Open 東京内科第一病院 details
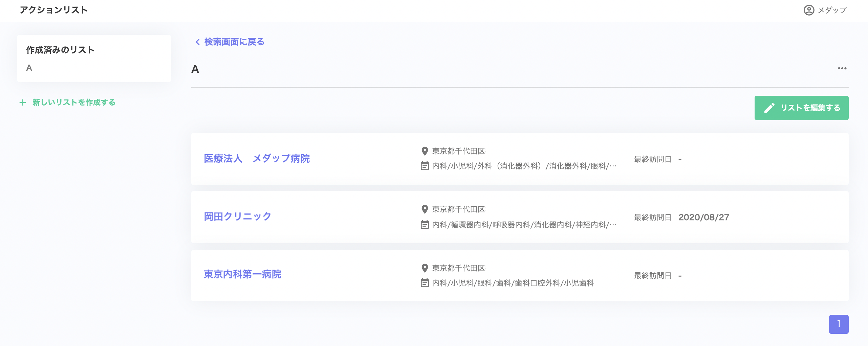 coord(242,274)
